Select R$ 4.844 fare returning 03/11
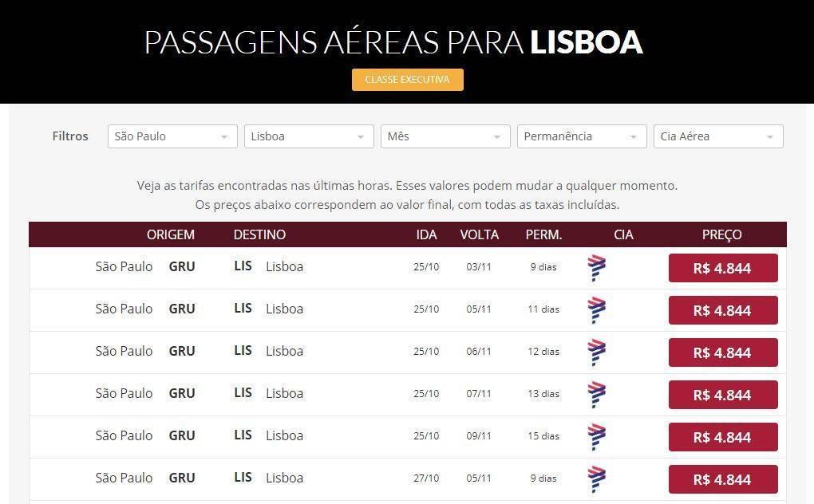 [723, 268]
